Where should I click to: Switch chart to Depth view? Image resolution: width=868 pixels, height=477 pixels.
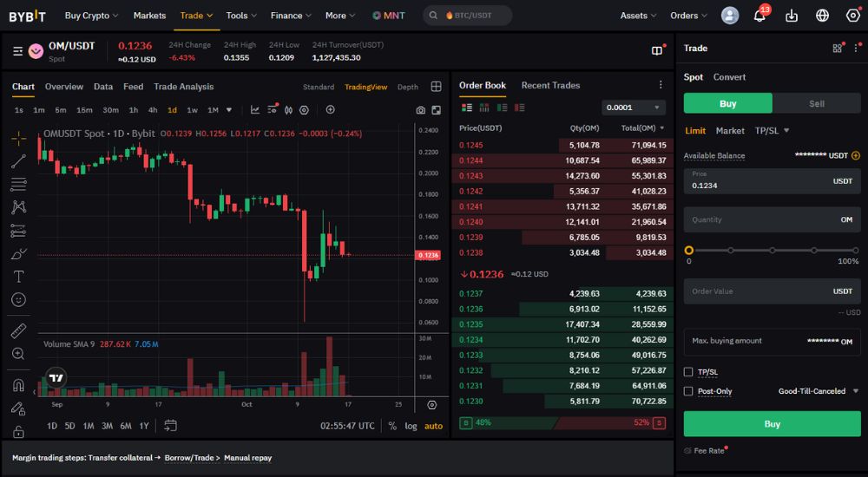pyautogui.click(x=407, y=87)
